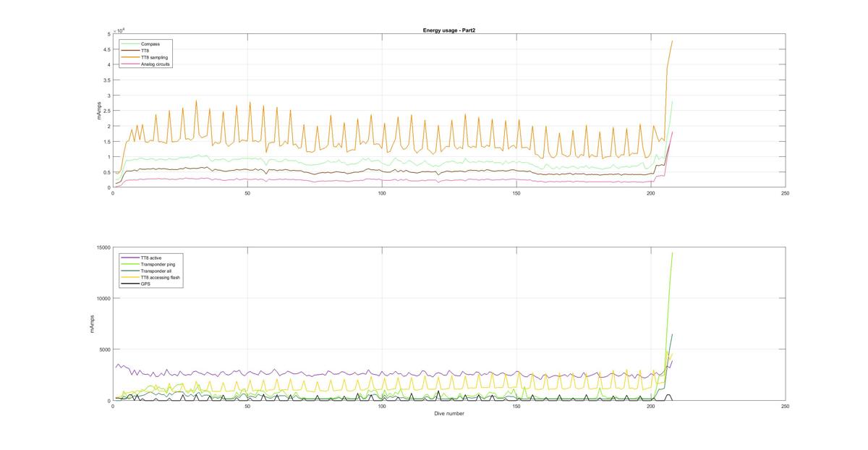868x450 pixels.
Task: Select the 'TT8 active' legend label
Action: pyautogui.click(x=152, y=258)
